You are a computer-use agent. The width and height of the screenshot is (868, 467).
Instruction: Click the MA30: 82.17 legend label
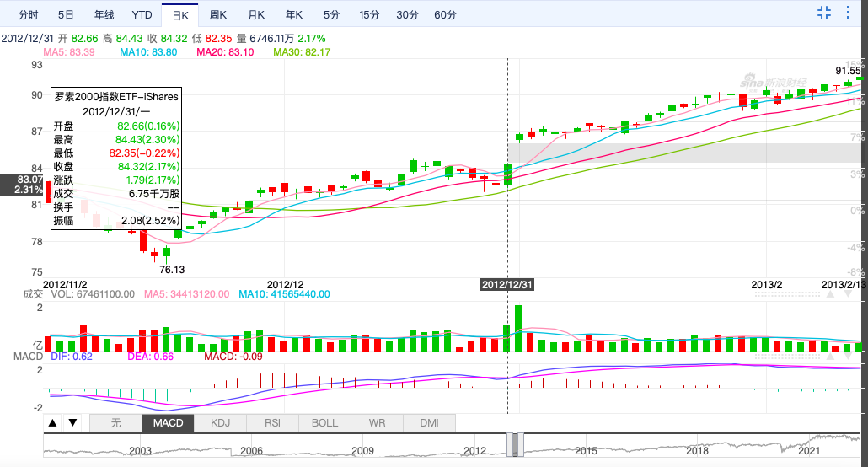pos(302,52)
